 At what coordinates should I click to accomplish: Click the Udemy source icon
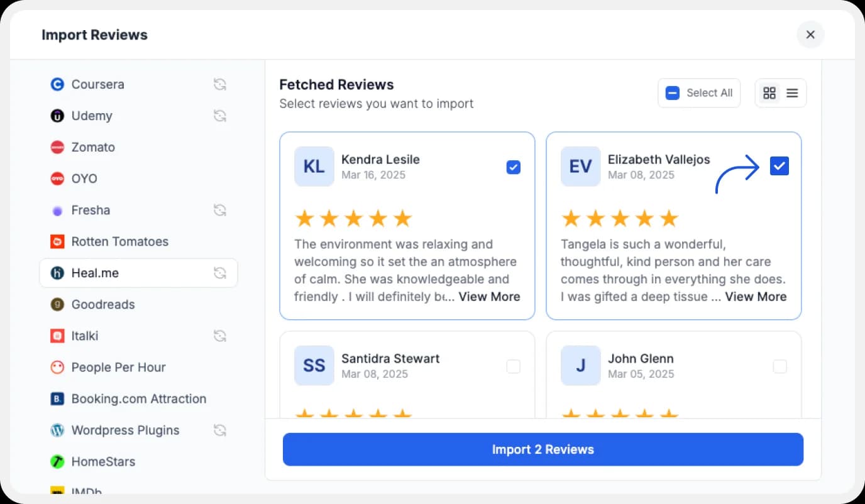(x=57, y=116)
